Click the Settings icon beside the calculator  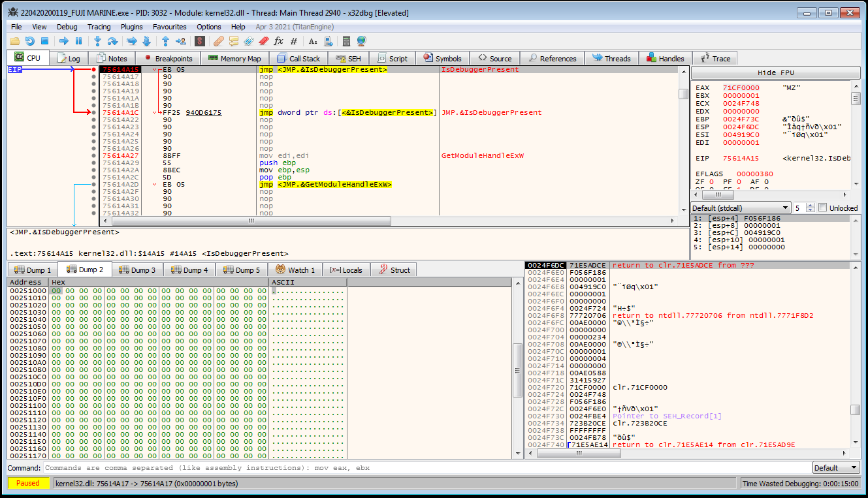(x=328, y=41)
